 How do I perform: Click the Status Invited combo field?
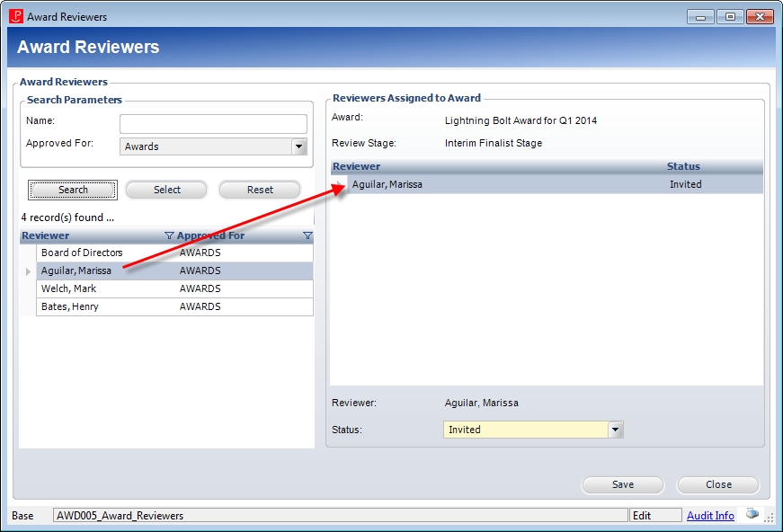coord(533,430)
